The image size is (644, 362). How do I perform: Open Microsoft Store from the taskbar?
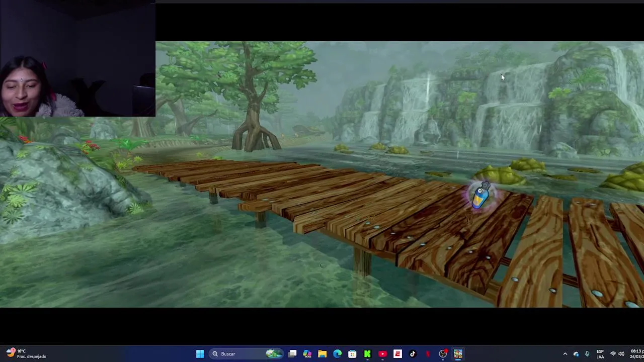pyautogui.click(x=352, y=354)
